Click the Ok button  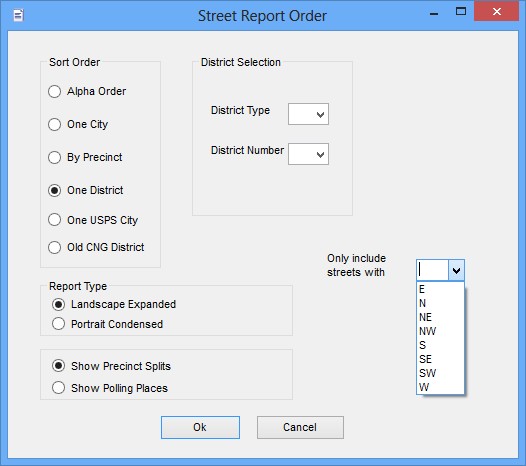pyautogui.click(x=200, y=427)
